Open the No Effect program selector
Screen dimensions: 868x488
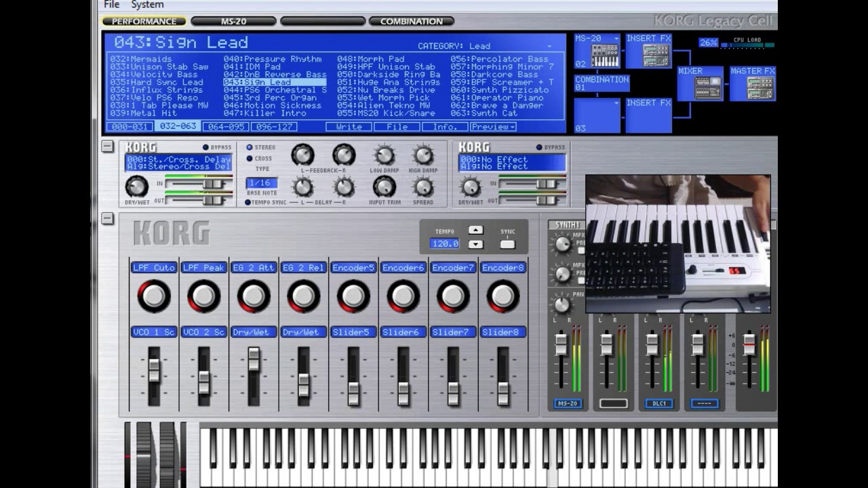tap(512, 163)
